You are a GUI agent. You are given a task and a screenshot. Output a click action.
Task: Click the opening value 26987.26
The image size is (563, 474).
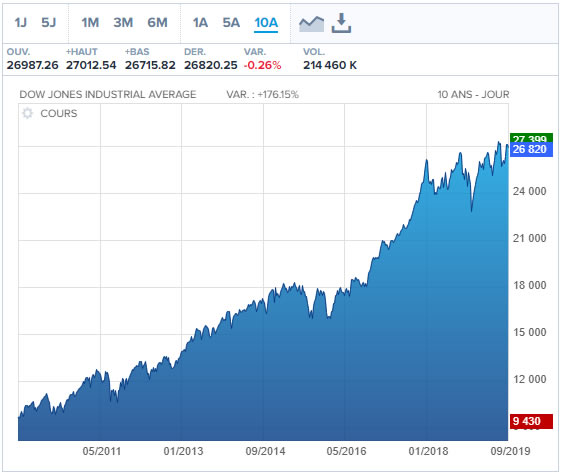coord(32,65)
